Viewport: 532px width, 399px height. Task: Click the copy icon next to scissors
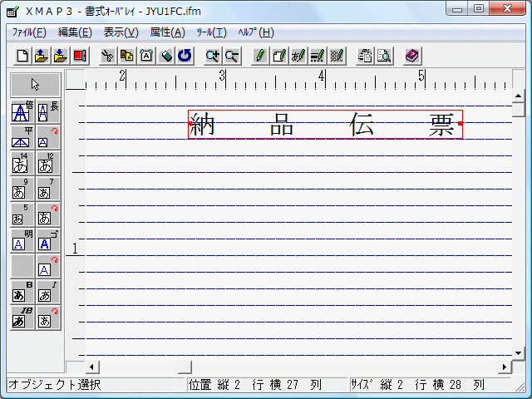point(127,56)
